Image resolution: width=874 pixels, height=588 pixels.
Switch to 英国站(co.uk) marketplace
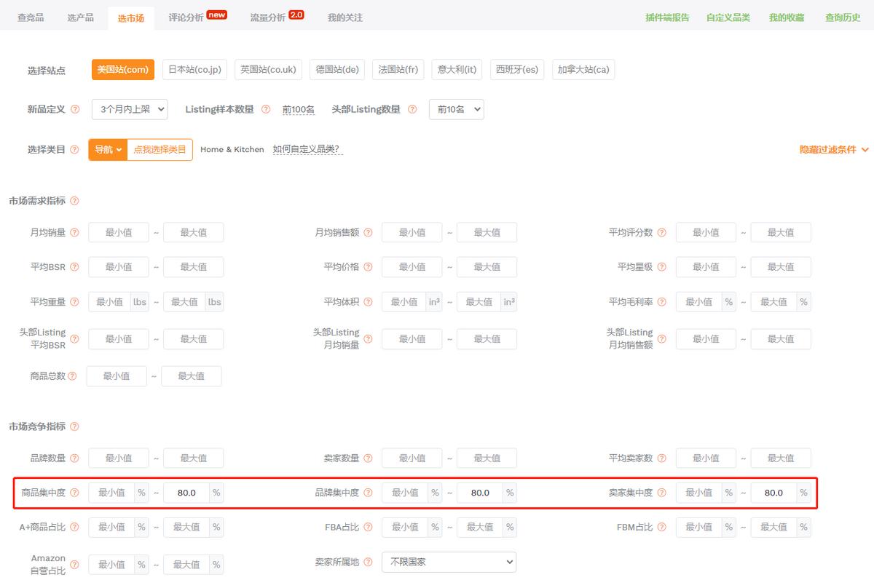click(267, 70)
